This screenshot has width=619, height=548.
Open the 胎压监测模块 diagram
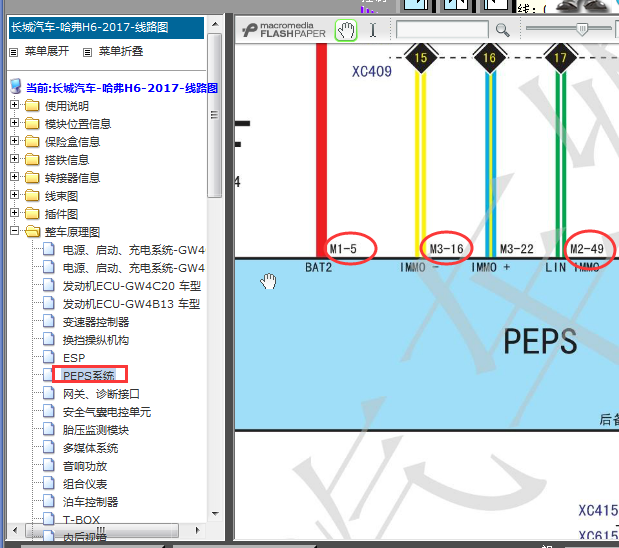(96, 430)
